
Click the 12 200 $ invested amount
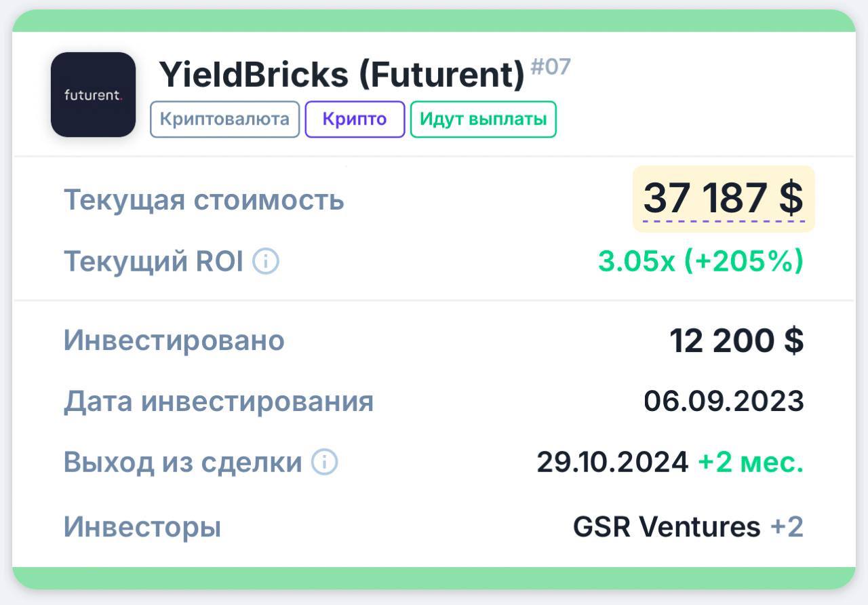736,340
